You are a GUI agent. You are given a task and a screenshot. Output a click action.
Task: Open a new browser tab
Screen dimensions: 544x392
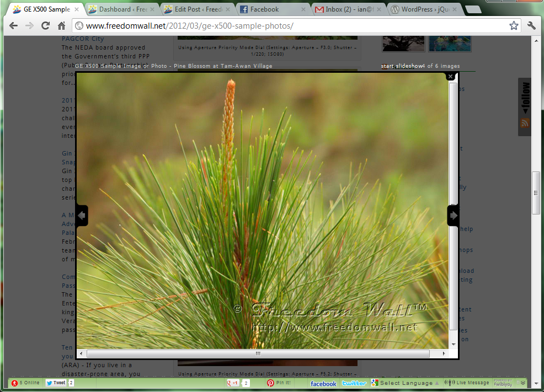pyautogui.click(x=473, y=10)
